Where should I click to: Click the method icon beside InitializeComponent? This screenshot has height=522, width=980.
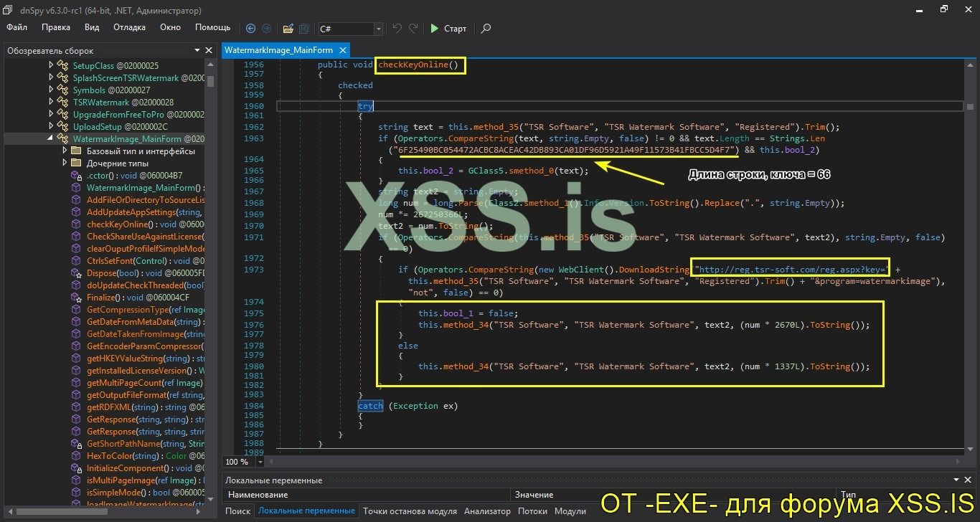coord(77,468)
